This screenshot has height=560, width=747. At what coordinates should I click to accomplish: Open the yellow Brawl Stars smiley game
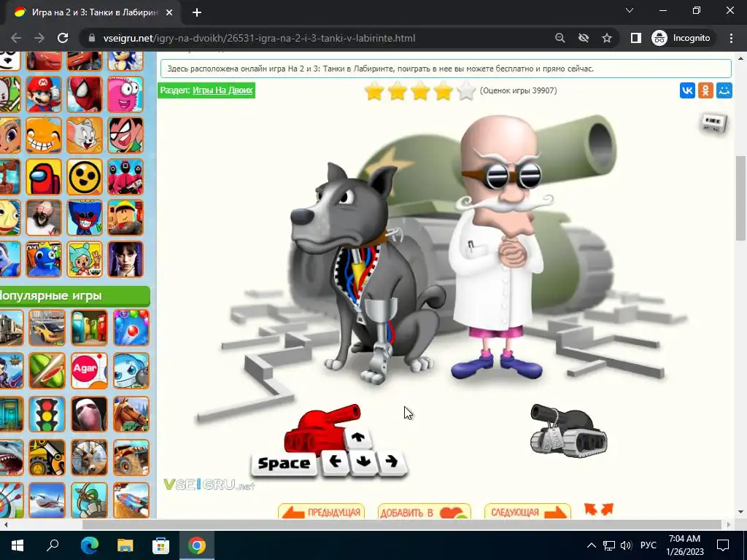(x=85, y=176)
